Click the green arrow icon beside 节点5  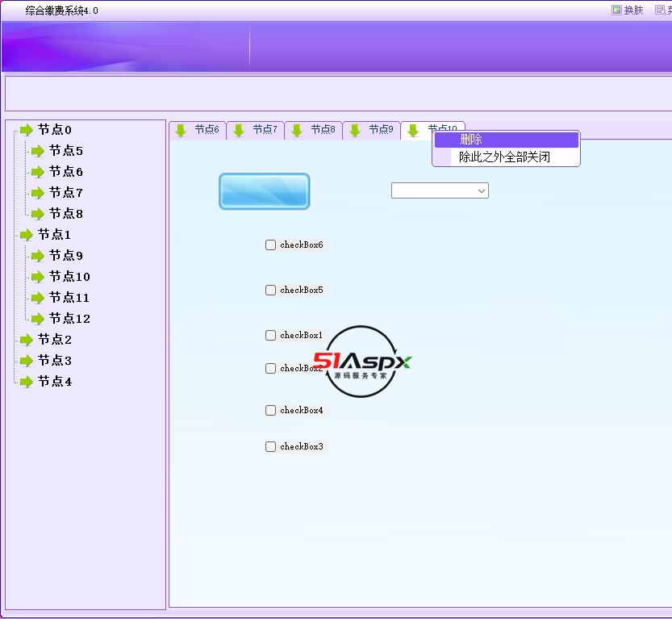tap(38, 150)
